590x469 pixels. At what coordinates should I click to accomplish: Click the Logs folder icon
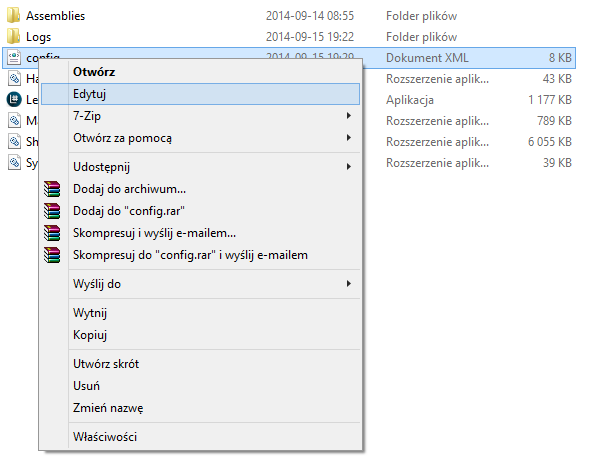(x=14, y=37)
